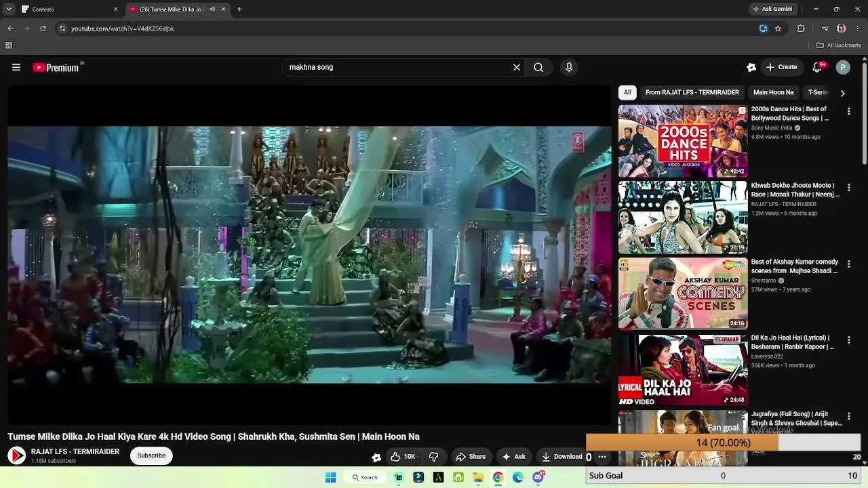
Task: Open the notifications bell
Action: pos(818,67)
